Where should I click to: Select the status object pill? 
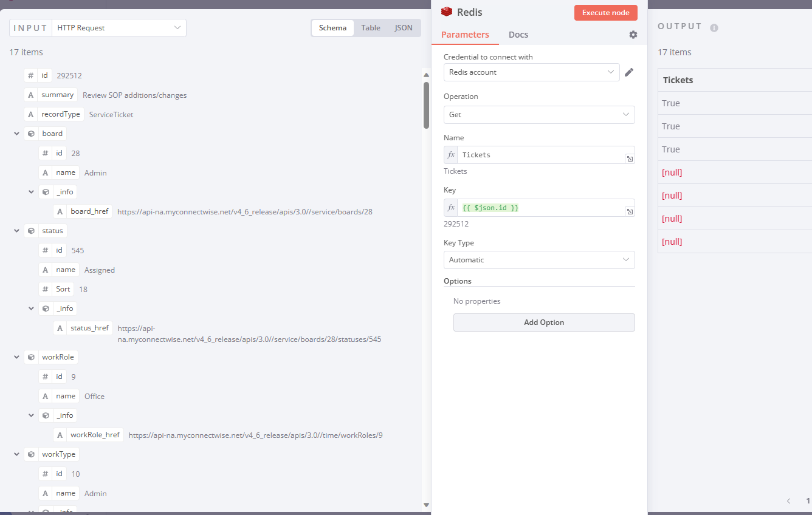(46, 231)
